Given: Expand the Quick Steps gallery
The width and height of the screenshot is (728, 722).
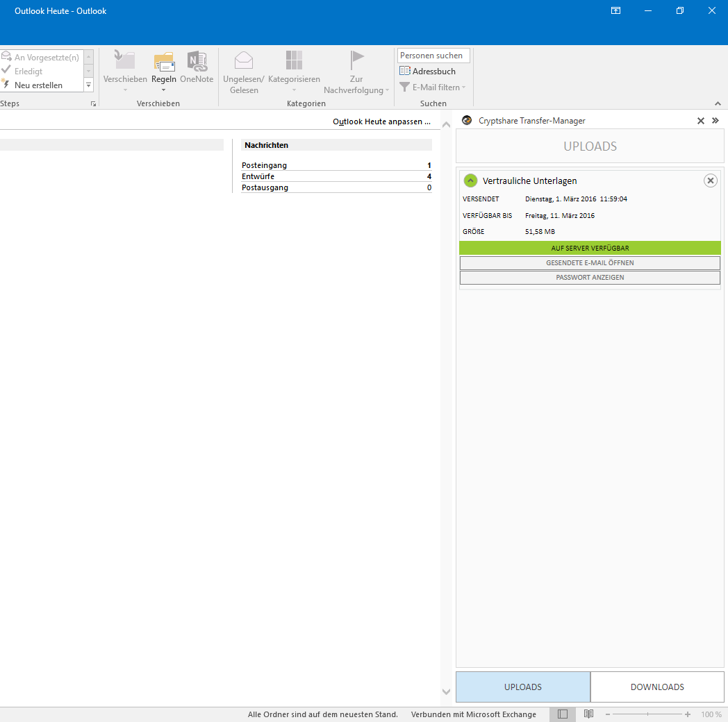Looking at the screenshot, I should 89,85.
